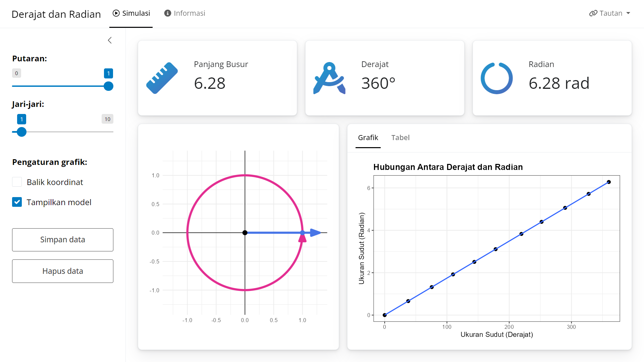This screenshot has width=644, height=362.
Task: Click the circular arc icon in Radian card
Action: [x=496, y=78]
